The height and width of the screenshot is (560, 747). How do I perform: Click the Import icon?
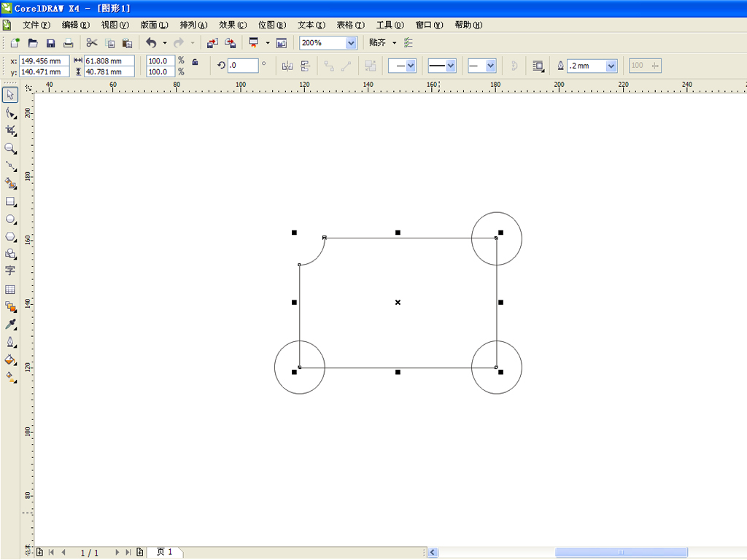coord(212,43)
